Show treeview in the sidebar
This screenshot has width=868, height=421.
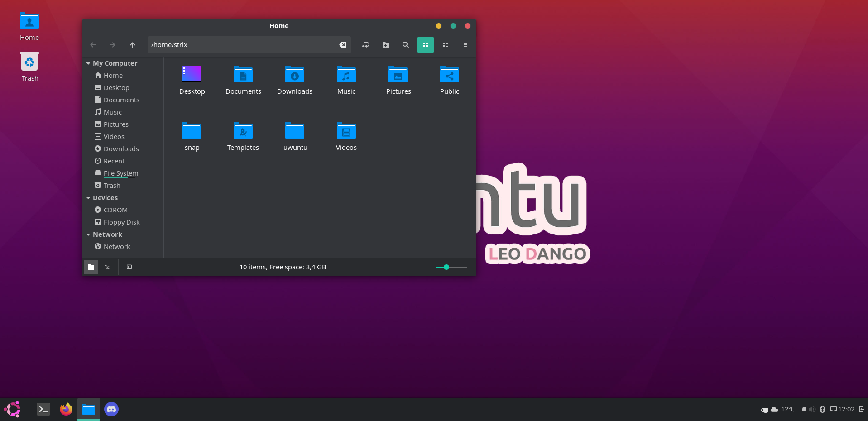[x=107, y=267]
